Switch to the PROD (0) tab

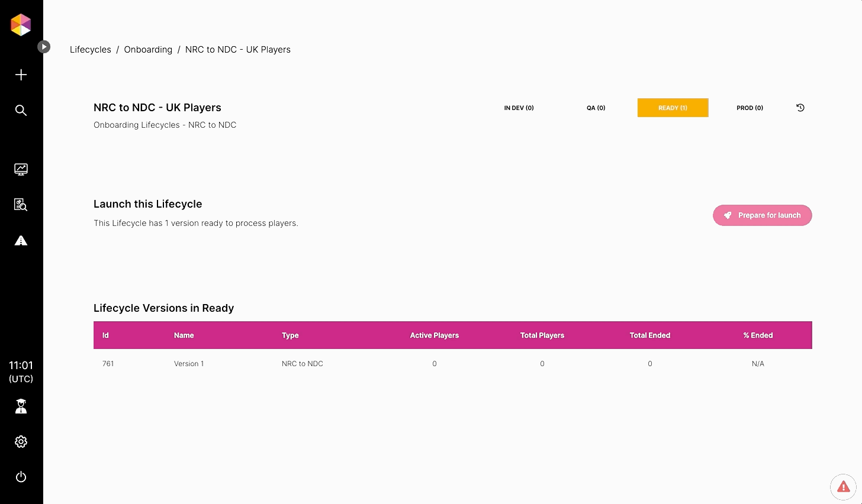point(750,108)
